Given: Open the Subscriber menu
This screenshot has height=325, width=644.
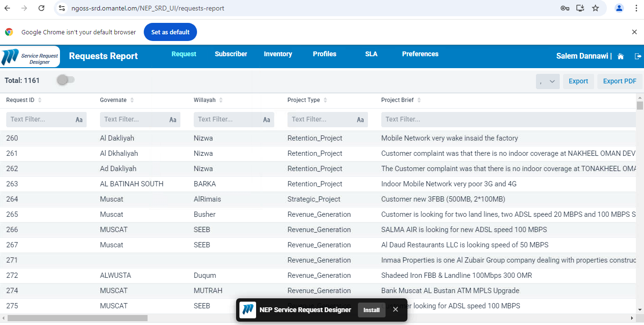Looking at the screenshot, I should [231, 54].
